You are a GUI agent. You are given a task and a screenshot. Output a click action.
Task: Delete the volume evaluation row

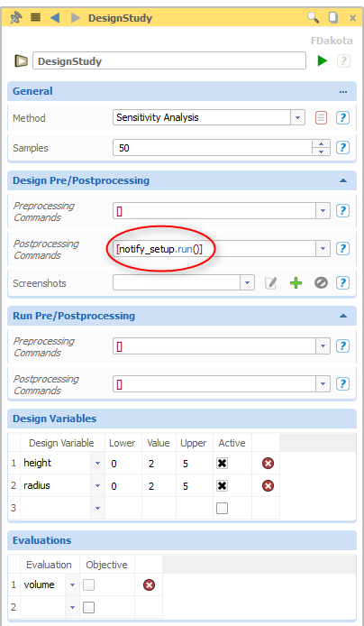tap(149, 585)
